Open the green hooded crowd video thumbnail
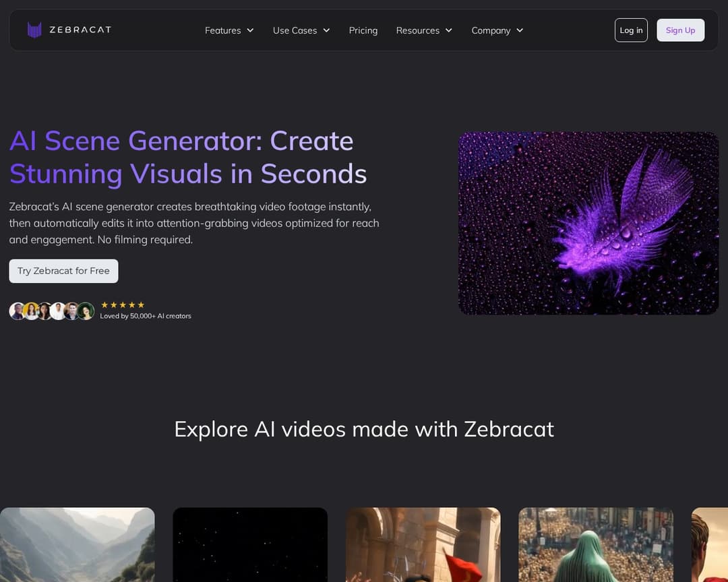The height and width of the screenshot is (582, 728). [x=596, y=544]
